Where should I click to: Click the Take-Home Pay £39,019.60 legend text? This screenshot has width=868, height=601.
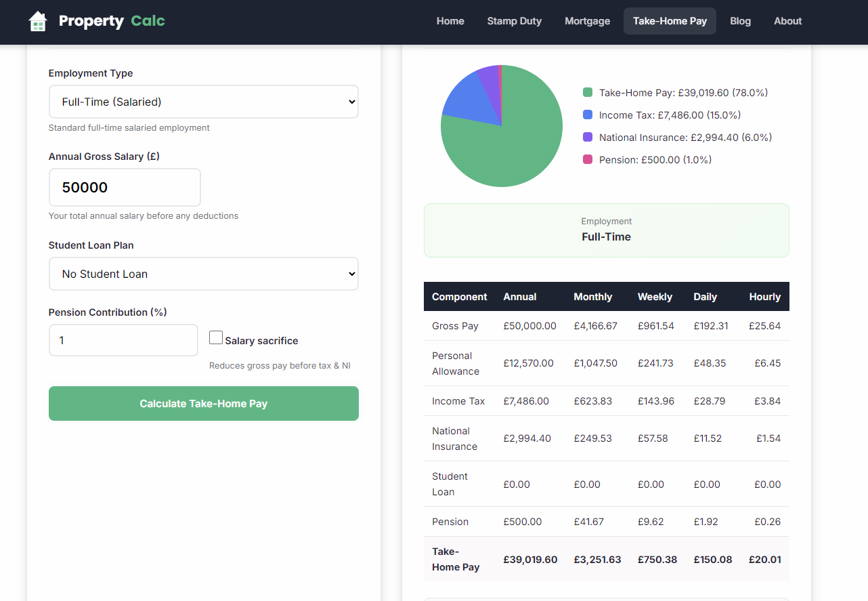[x=683, y=93]
